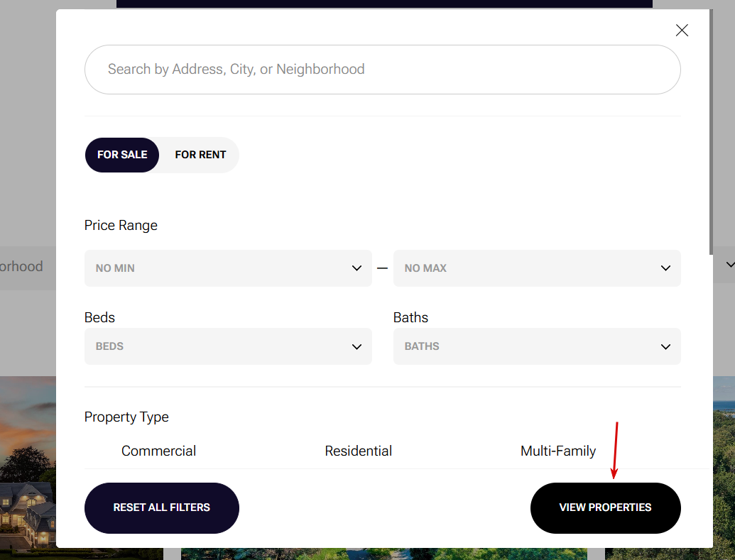Click the NO MIN chevron arrow

(356, 268)
